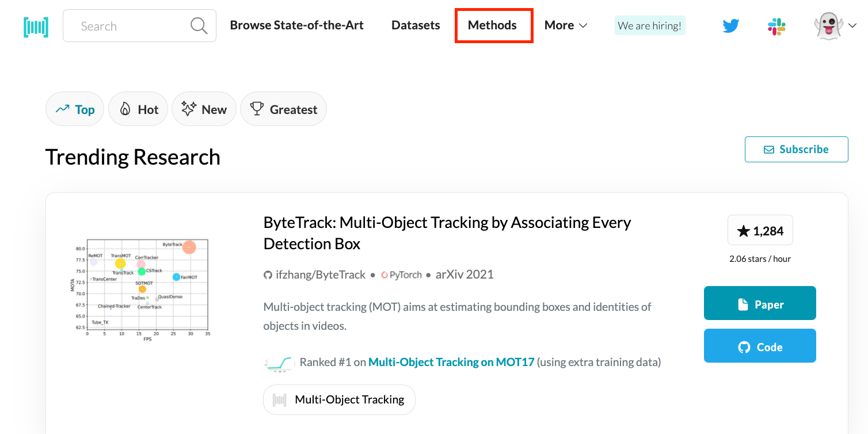The width and height of the screenshot is (868, 434).
Task: Open the Slack icon link
Action: (x=776, y=26)
